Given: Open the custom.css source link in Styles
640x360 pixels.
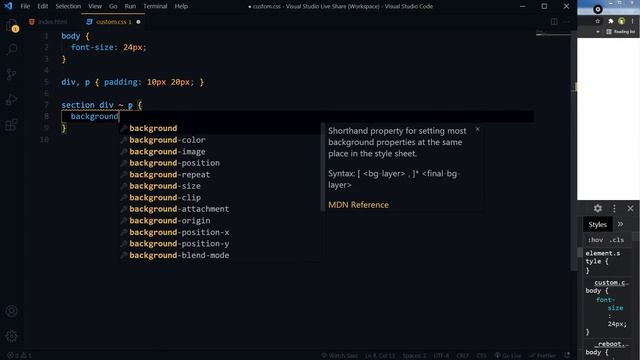Looking at the screenshot, I should (x=611, y=282).
